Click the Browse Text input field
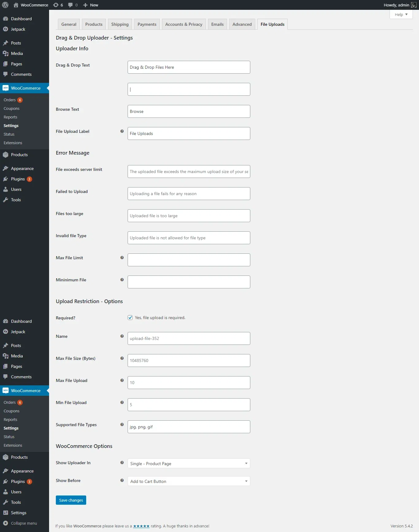The height and width of the screenshot is (532, 419). coord(189,111)
